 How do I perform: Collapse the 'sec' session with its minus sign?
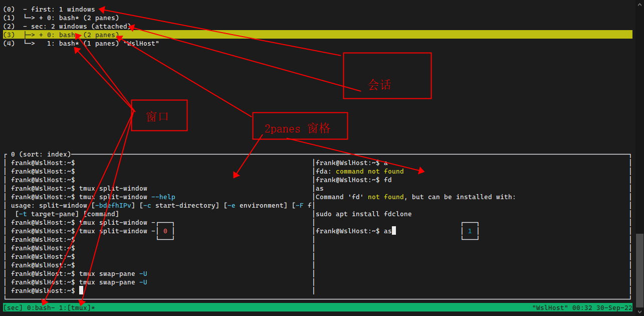(x=25, y=27)
